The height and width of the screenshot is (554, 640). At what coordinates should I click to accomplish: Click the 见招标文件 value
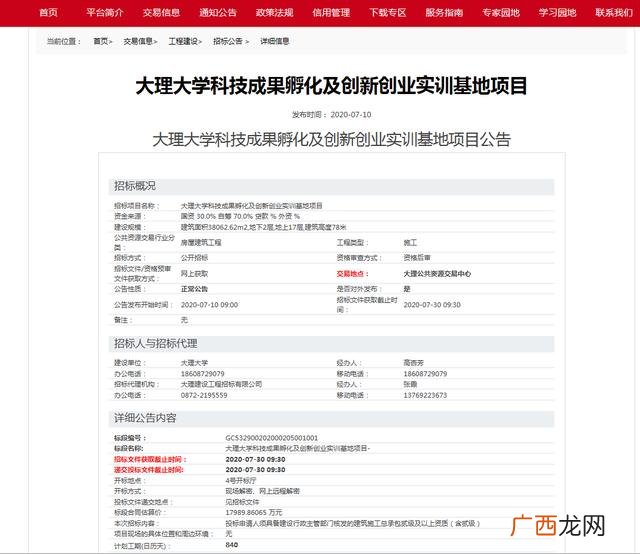click(x=242, y=502)
